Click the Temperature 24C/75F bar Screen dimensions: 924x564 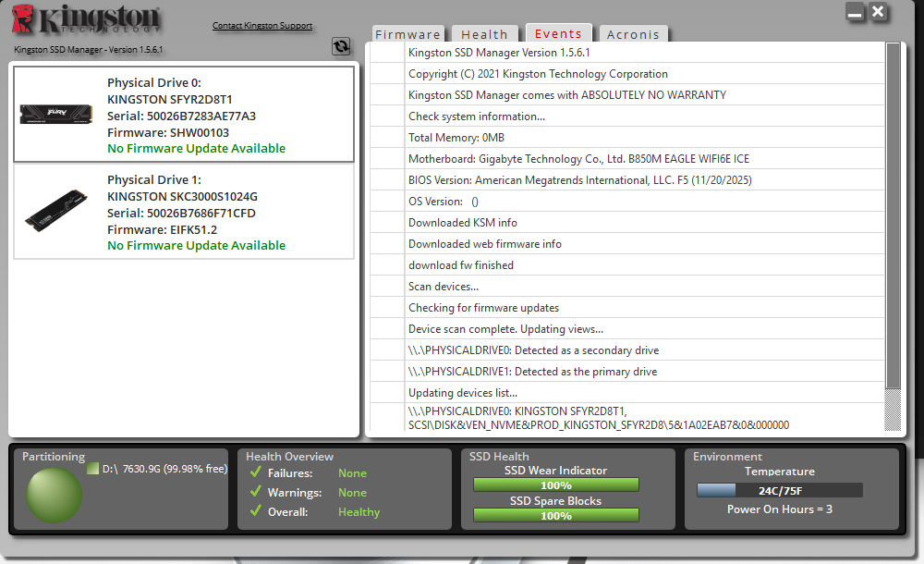click(780, 490)
